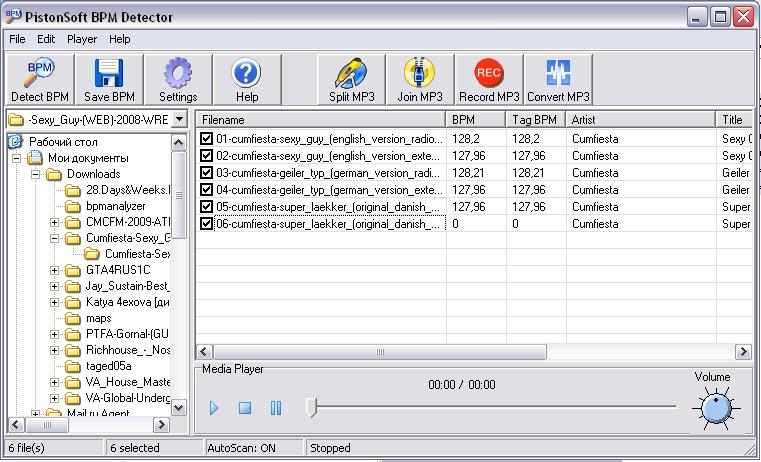Pause playback in Media Player
The image size is (761, 462).
276,408
